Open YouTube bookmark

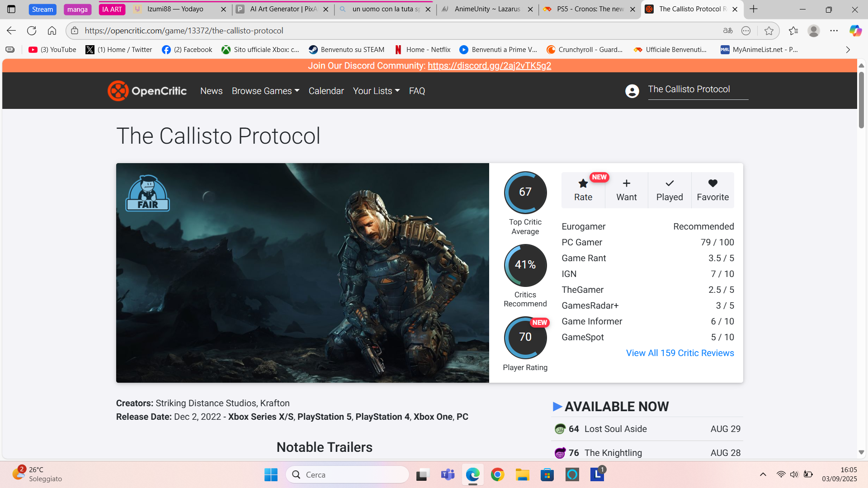pyautogui.click(x=52, y=50)
